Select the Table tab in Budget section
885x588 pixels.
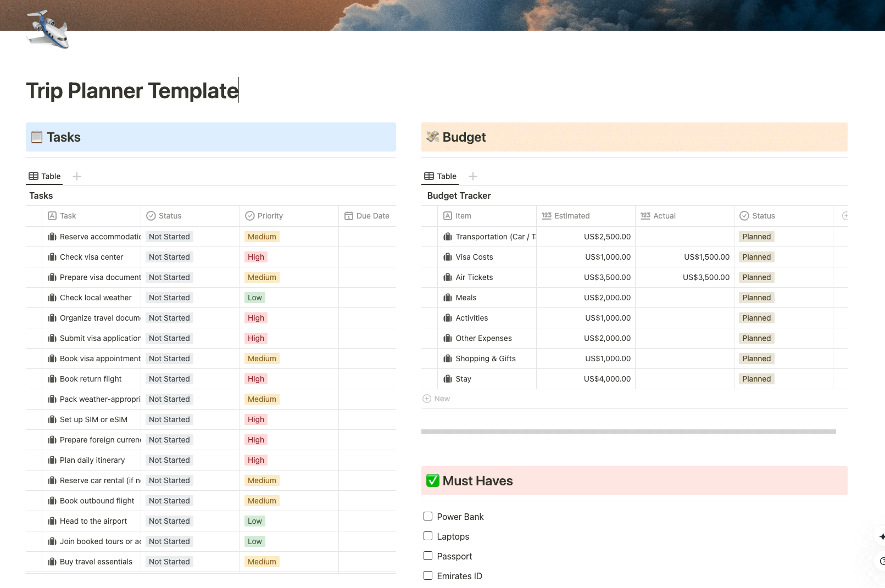pos(441,176)
